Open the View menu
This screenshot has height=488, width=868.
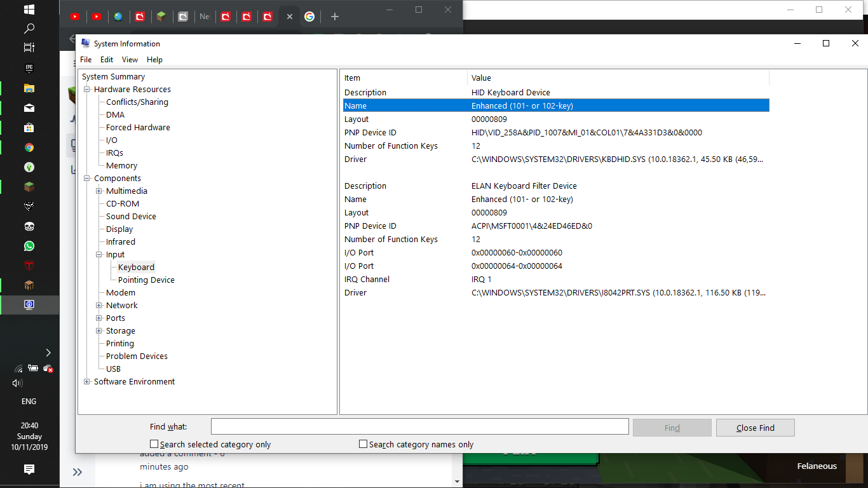tap(130, 60)
